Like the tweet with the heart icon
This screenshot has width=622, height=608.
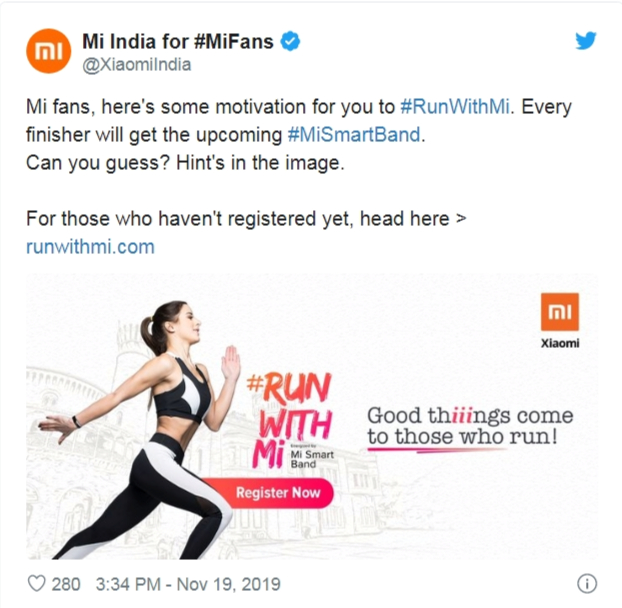click(x=36, y=584)
